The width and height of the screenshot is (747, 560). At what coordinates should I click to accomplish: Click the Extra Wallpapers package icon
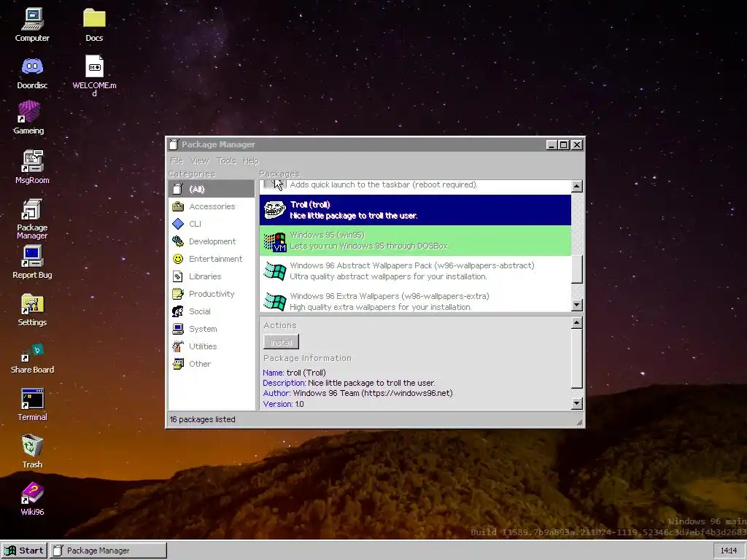pos(275,302)
